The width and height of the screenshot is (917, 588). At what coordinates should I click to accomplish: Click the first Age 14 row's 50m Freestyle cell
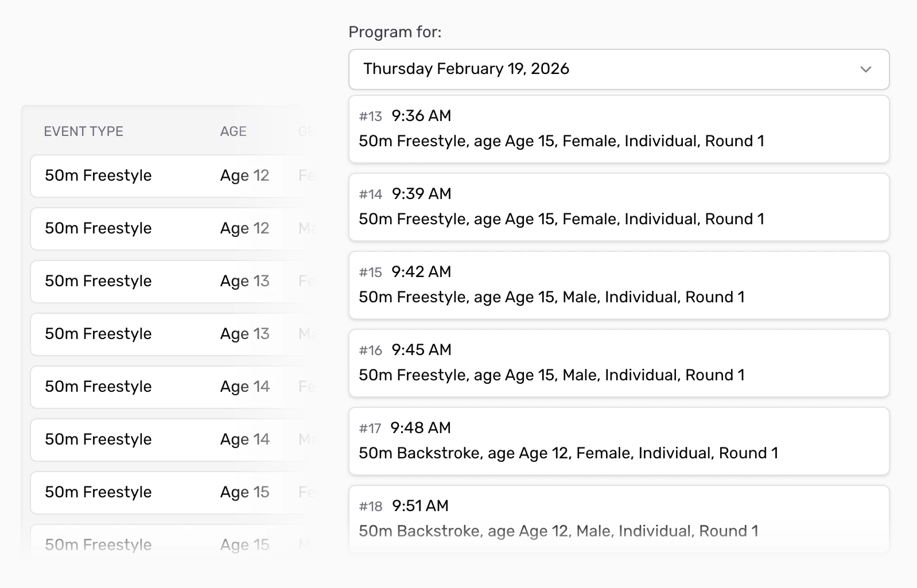pos(98,387)
